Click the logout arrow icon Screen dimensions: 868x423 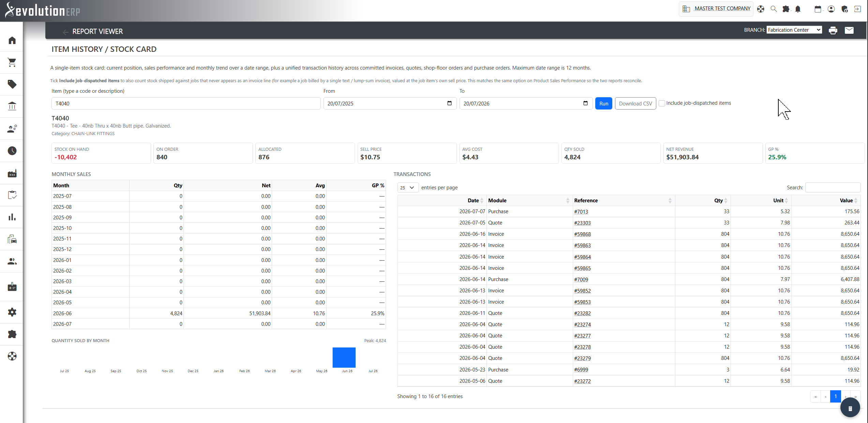click(x=857, y=9)
